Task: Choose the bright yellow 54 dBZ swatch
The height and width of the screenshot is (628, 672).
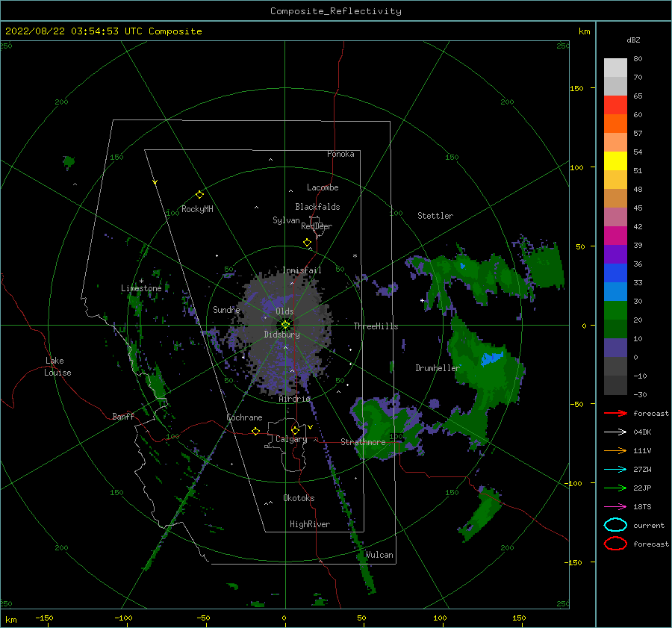Action: 615,161
